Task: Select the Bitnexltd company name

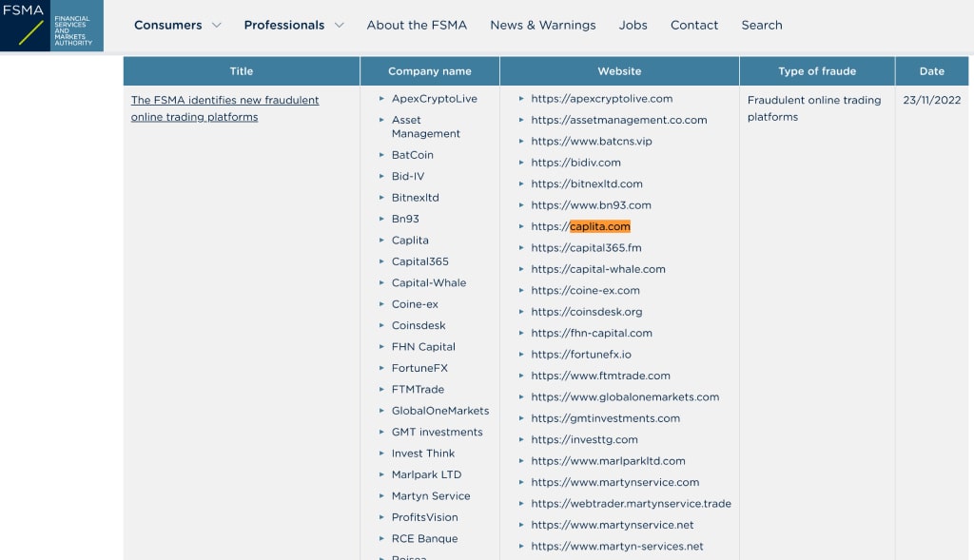Action: click(415, 198)
